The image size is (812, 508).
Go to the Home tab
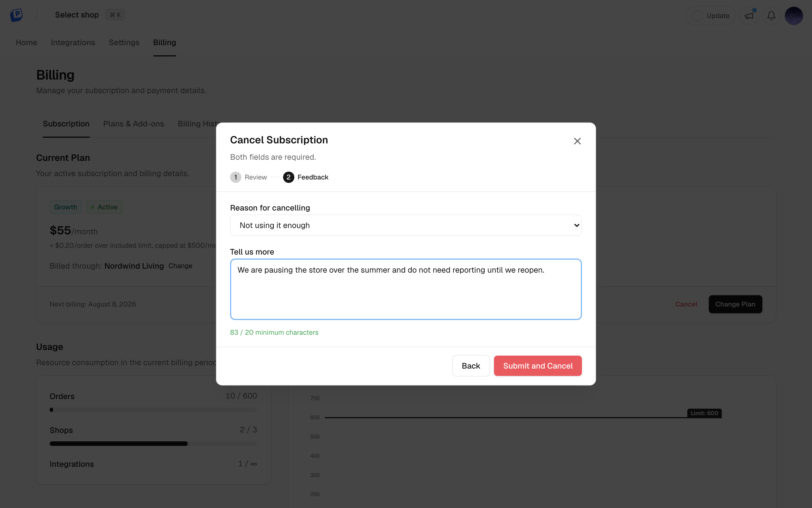tap(27, 42)
